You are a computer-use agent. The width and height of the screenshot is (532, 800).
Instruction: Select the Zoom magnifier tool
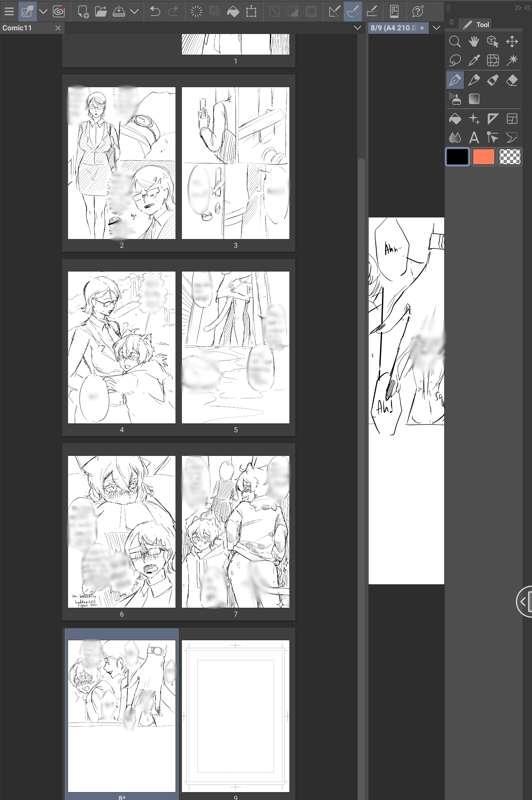point(455,41)
